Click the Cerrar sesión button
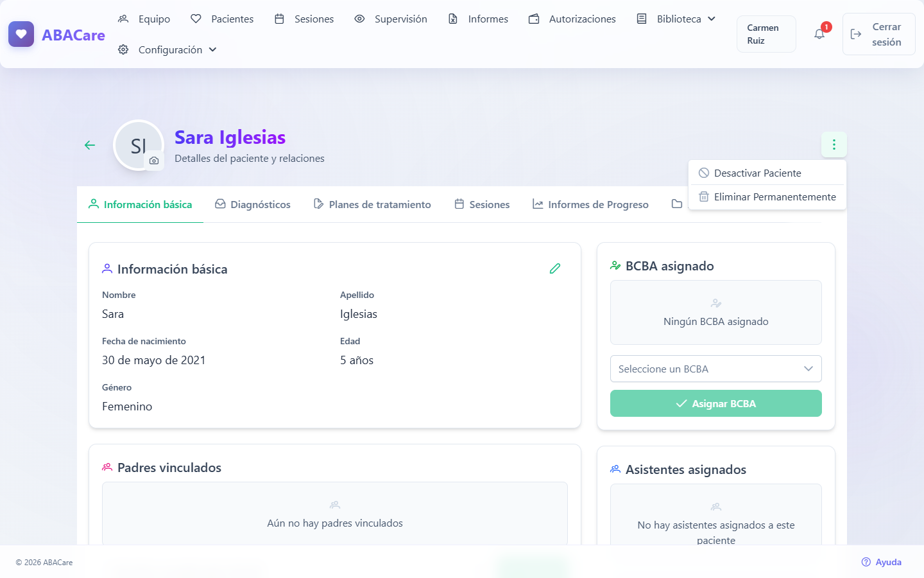This screenshot has width=924, height=578. point(878,34)
